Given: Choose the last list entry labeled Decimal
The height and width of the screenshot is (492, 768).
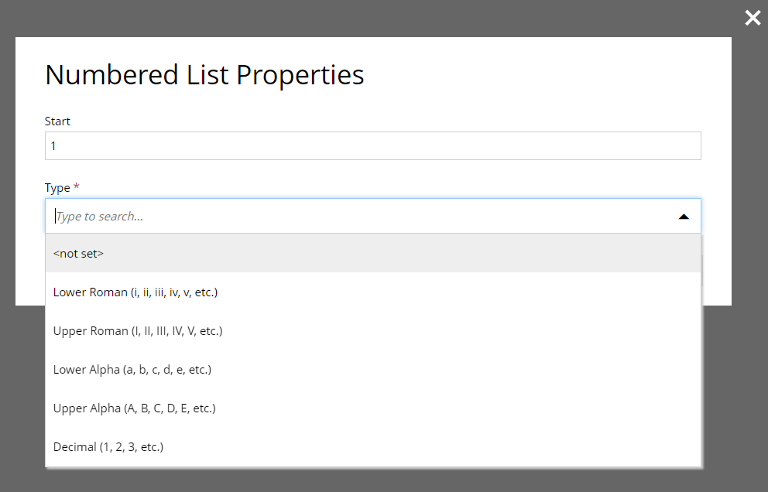Looking at the screenshot, I should coord(373,447).
